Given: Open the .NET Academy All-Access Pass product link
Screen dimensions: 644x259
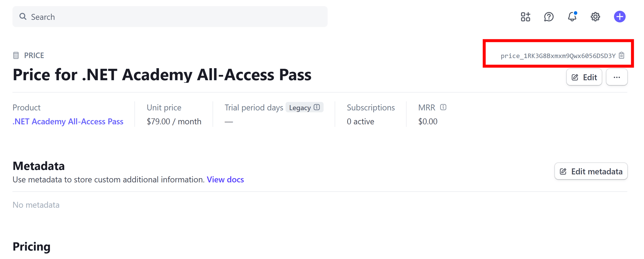Looking at the screenshot, I should coord(68,122).
